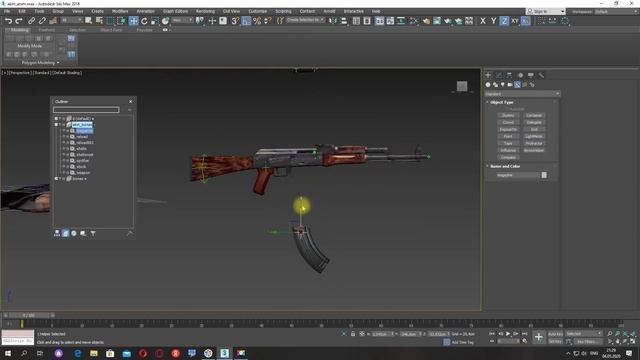Toggle Percent Snap in the toolbar
Image resolution: width=640 pixels, height=360 pixels.
(257, 21)
